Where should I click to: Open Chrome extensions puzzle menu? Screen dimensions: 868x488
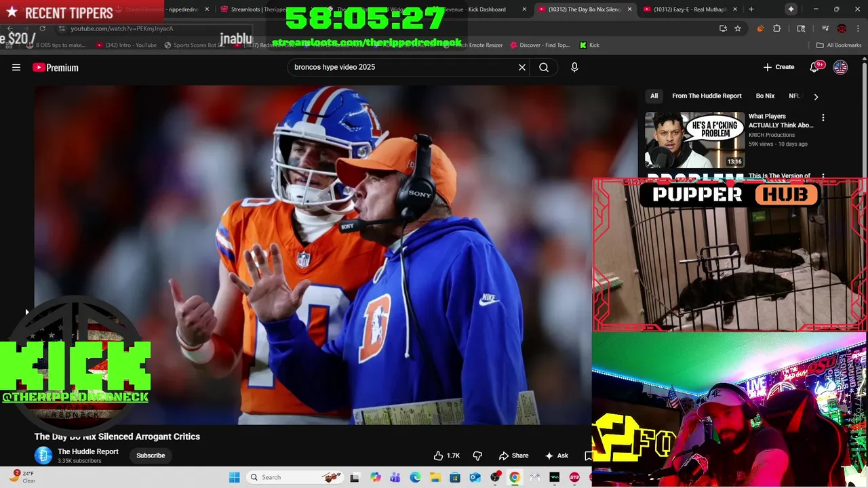tap(777, 28)
